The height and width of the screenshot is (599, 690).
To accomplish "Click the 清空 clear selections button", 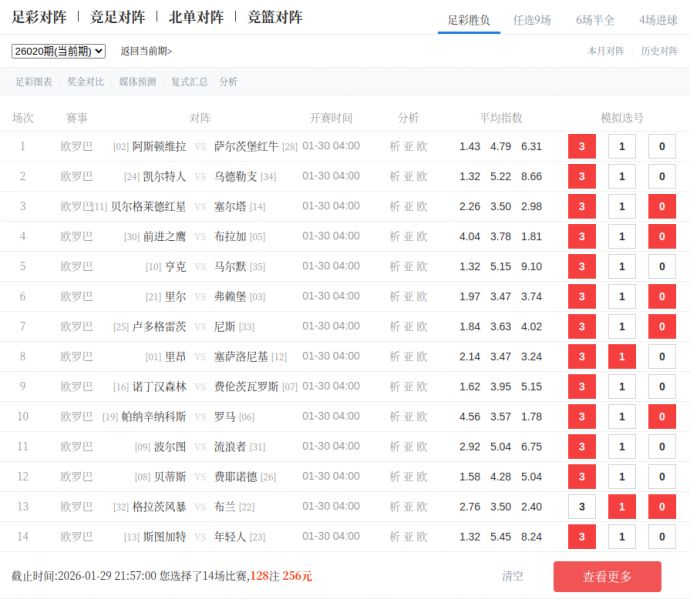I will tap(512, 576).
